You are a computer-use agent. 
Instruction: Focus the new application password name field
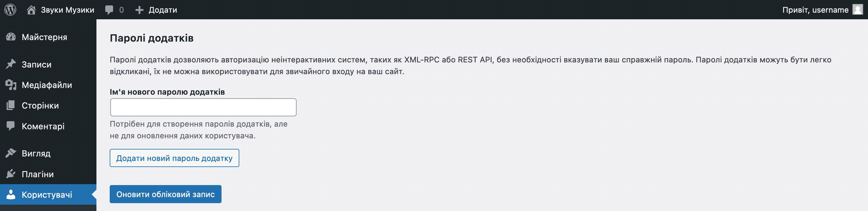203,107
